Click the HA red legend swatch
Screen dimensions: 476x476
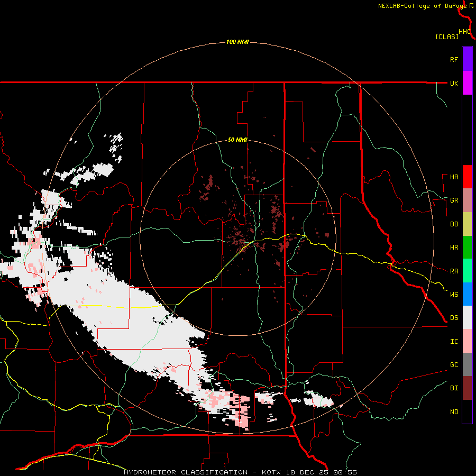pos(467,177)
